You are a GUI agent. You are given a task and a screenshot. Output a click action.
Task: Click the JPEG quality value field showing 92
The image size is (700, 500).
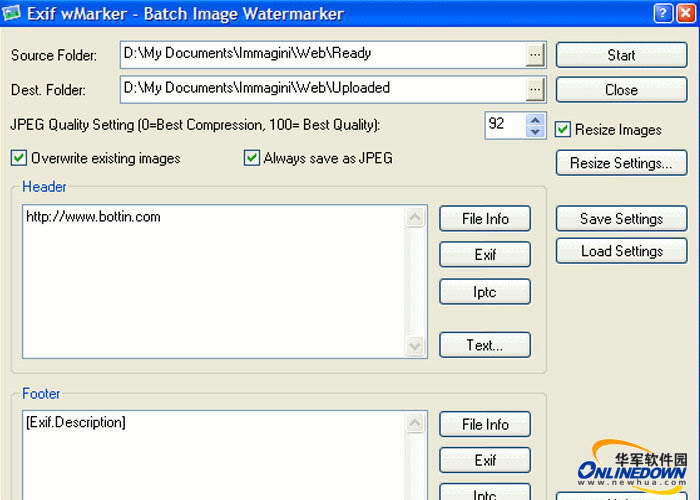click(505, 125)
